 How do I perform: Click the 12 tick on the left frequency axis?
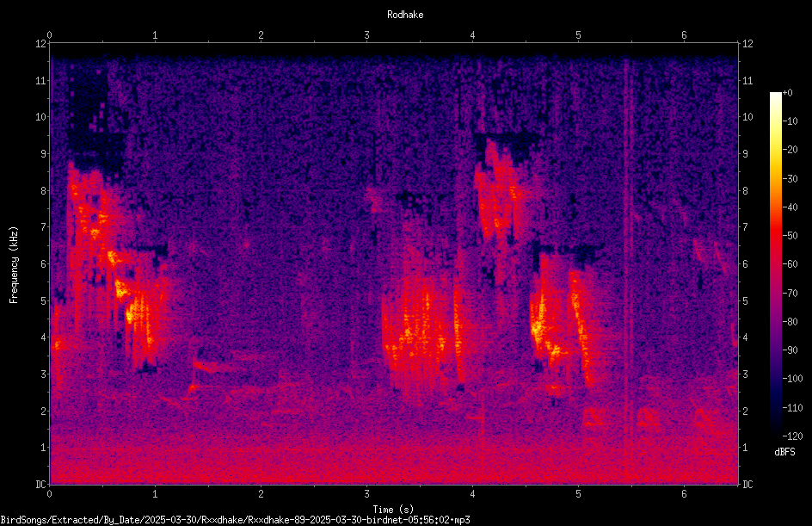pyautogui.click(x=40, y=44)
